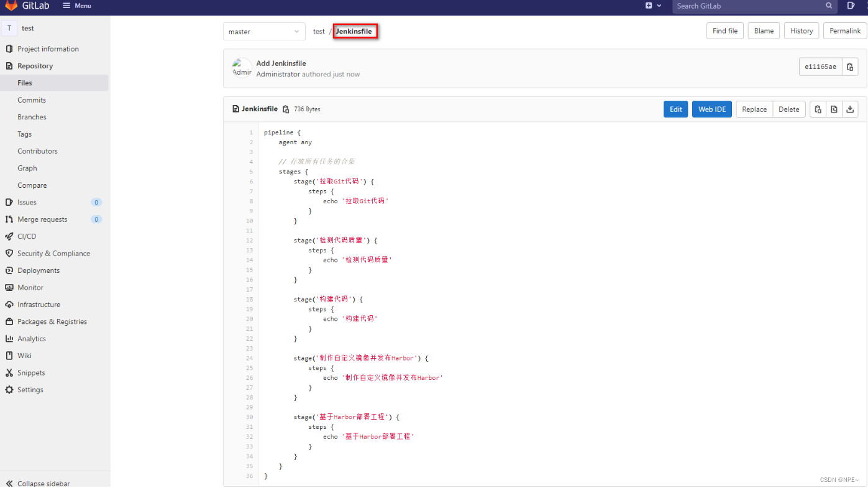Click the Security & Compliance shield icon
Image resolution: width=868 pixels, height=488 pixels.
[x=9, y=254]
